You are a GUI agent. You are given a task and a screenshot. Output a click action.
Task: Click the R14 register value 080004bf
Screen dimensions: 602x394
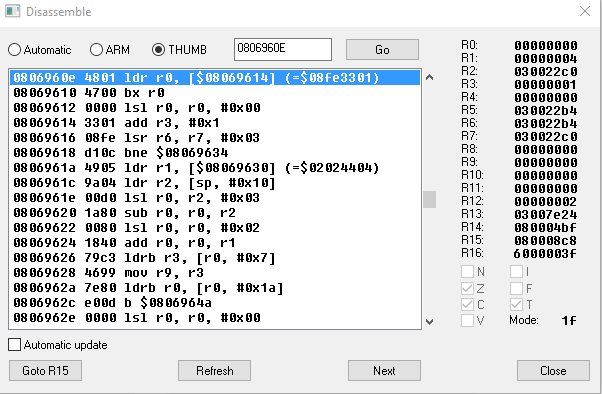pyautogui.click(x=546, y=227)
